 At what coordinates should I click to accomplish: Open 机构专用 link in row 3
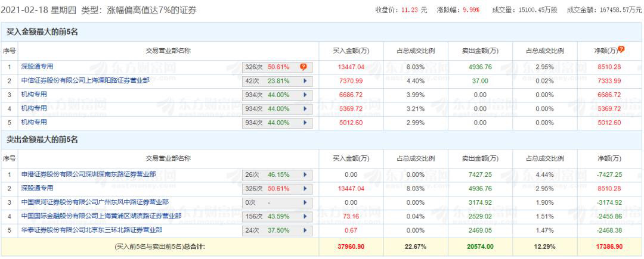[33, 94]
